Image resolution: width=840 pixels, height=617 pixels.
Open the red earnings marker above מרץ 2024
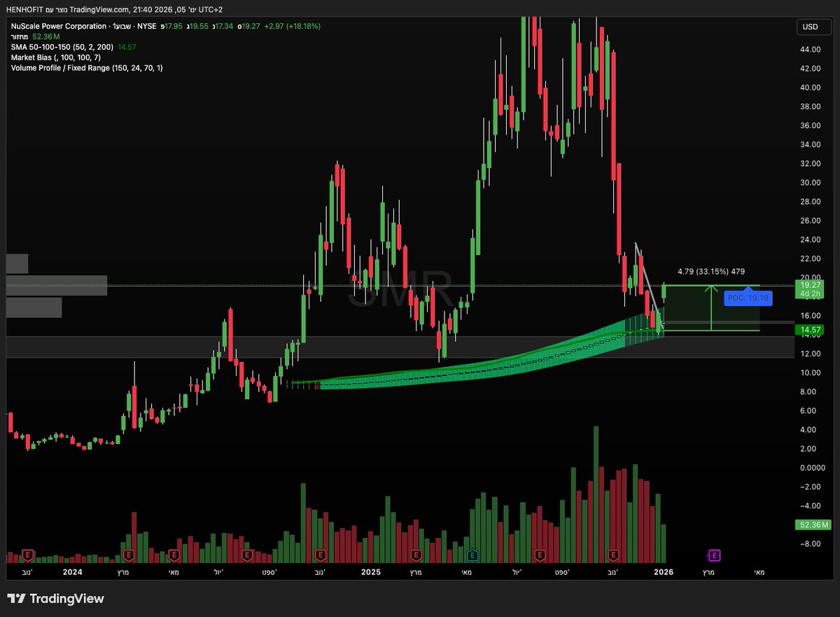click(x=129, y=555)
